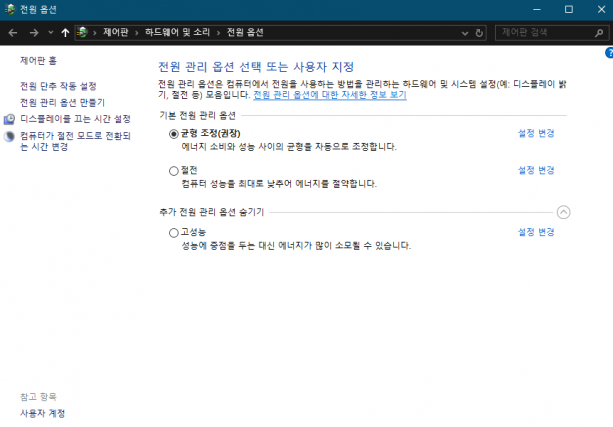Screen dimensions: 613x427
Task: Click the 제어판 검색 search field
Action: point(540,33)
